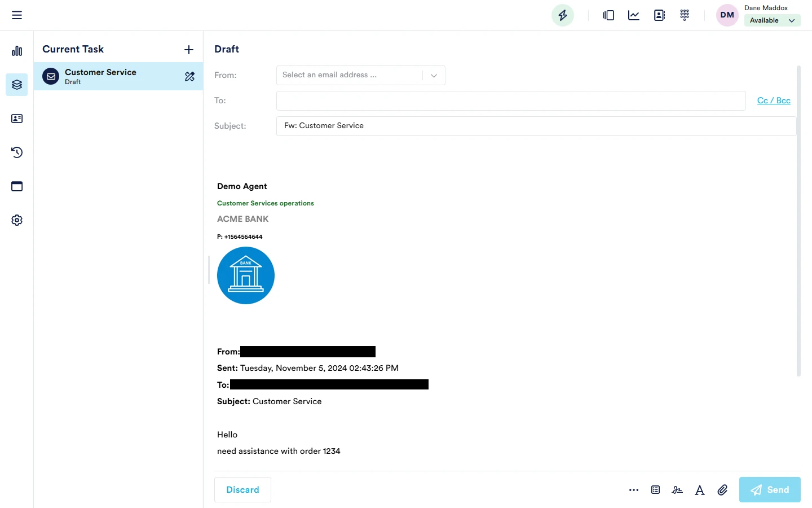Open the attachments paperclip icon

(722, 490)
